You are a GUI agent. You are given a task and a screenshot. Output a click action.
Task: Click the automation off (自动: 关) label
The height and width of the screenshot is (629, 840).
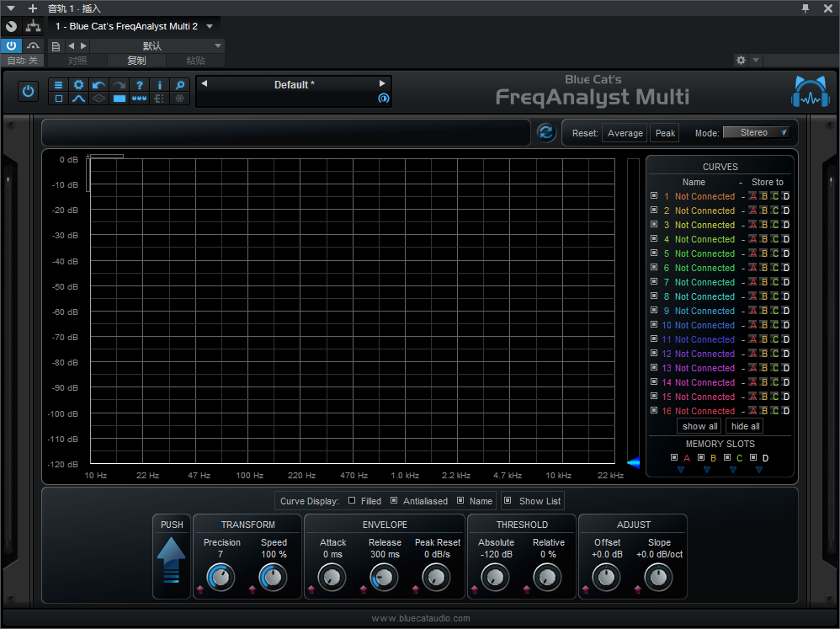[23, 61]
